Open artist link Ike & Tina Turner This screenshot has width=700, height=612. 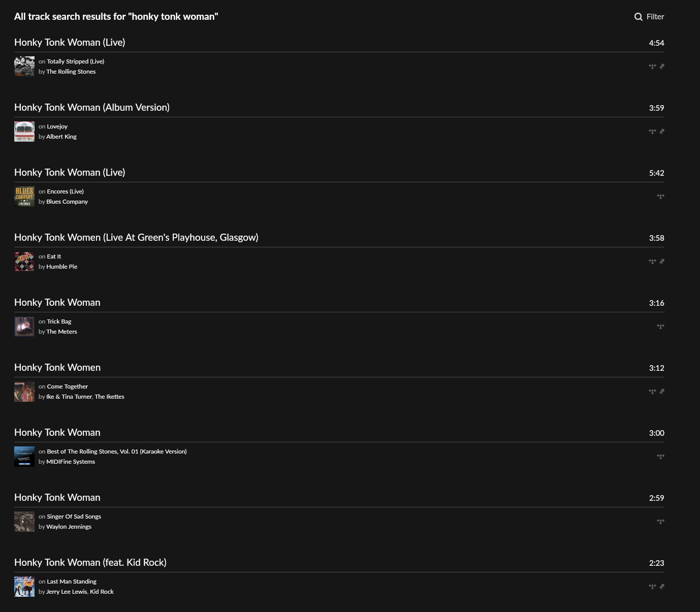coord(69,397)
